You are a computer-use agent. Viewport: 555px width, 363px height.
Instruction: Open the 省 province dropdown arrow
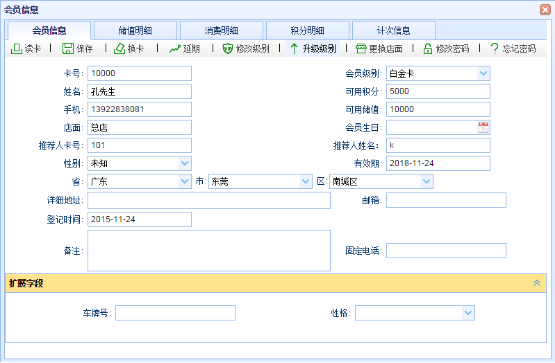(184, 182)
